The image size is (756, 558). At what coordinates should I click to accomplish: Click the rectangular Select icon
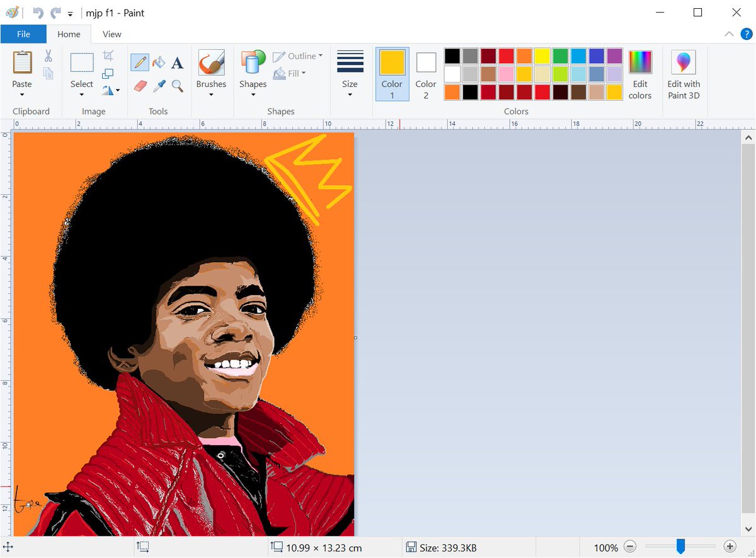point(82,63)
